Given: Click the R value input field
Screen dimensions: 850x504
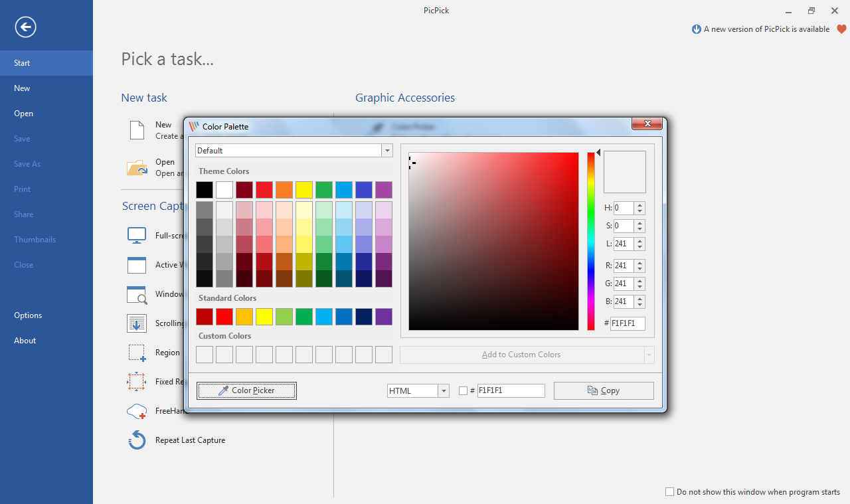Looking at the screenshot, I should [x=624, y=266].
